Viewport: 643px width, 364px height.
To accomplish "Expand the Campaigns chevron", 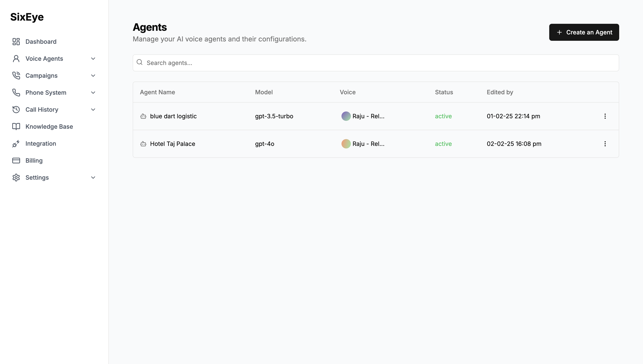I will (93, 76).
